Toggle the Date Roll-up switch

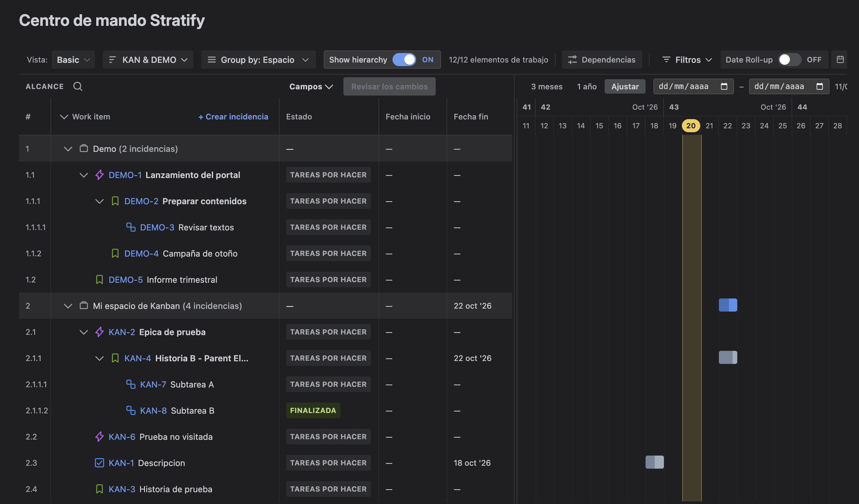pyautogui.click(x=790, y=60)
